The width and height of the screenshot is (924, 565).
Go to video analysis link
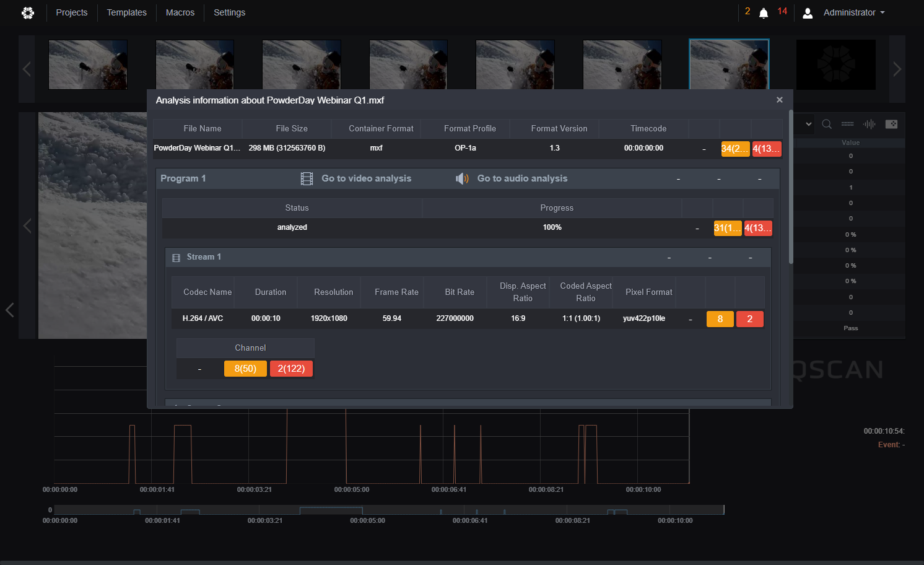[367, 178]
